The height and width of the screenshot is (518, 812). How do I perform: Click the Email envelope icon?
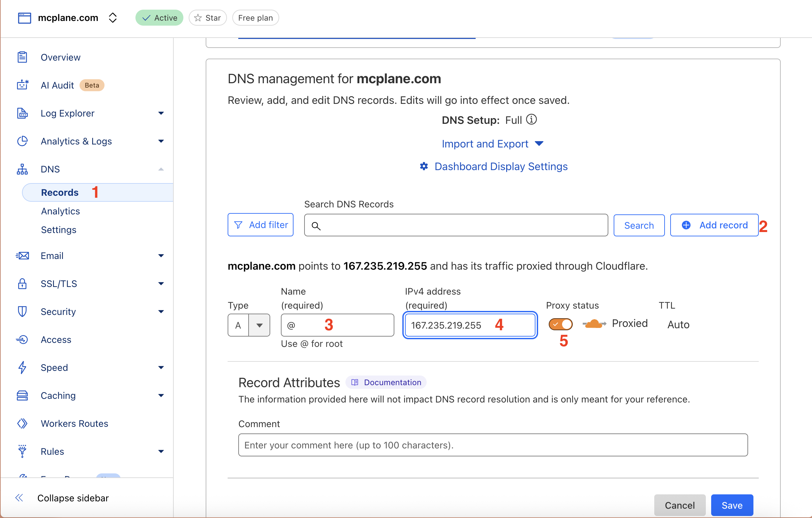pyautogui.click(x=22, y=256)
